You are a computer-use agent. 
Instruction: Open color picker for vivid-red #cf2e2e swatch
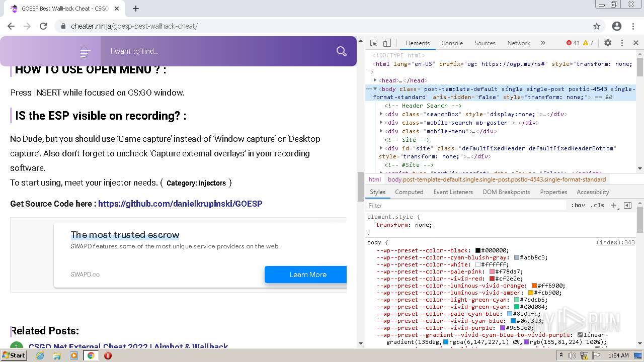click(492, 279)
